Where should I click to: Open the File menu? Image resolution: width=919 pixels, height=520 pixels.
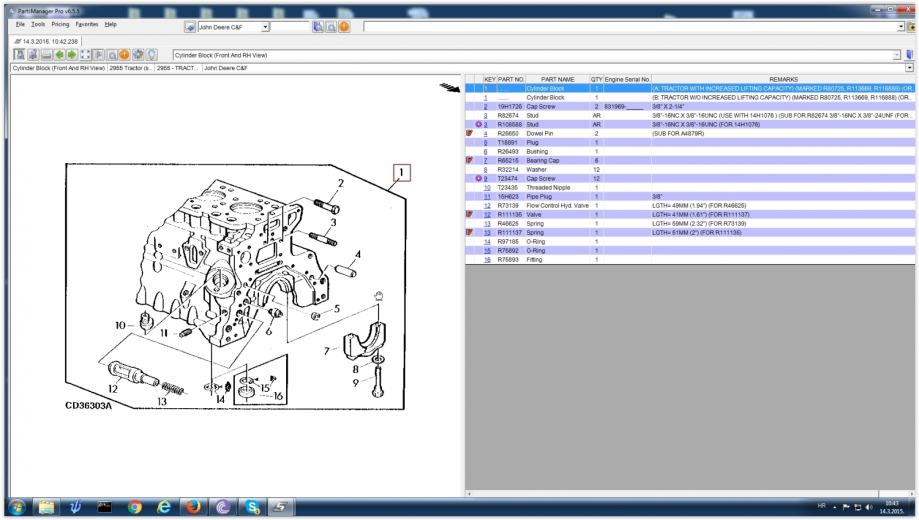(21, 25)
